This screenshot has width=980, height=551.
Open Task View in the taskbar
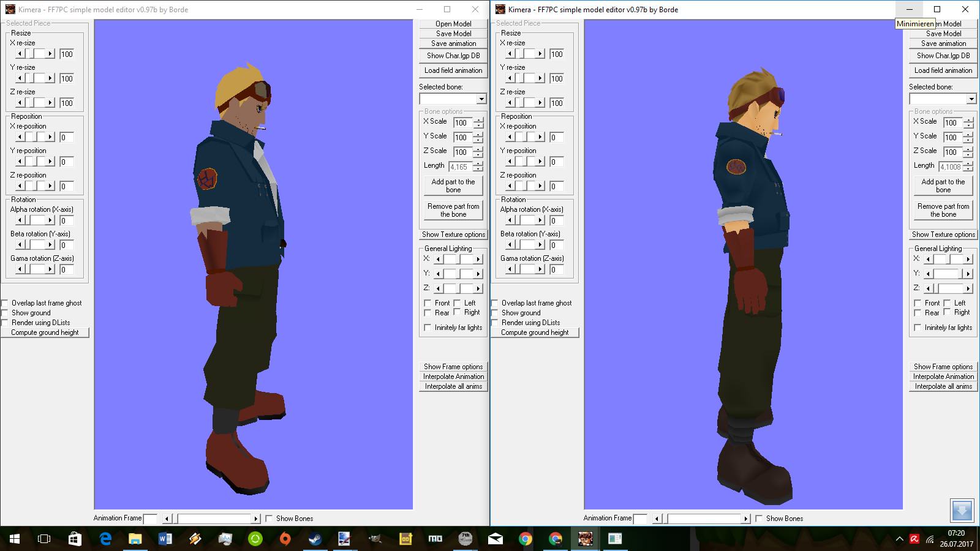point(44,539)
